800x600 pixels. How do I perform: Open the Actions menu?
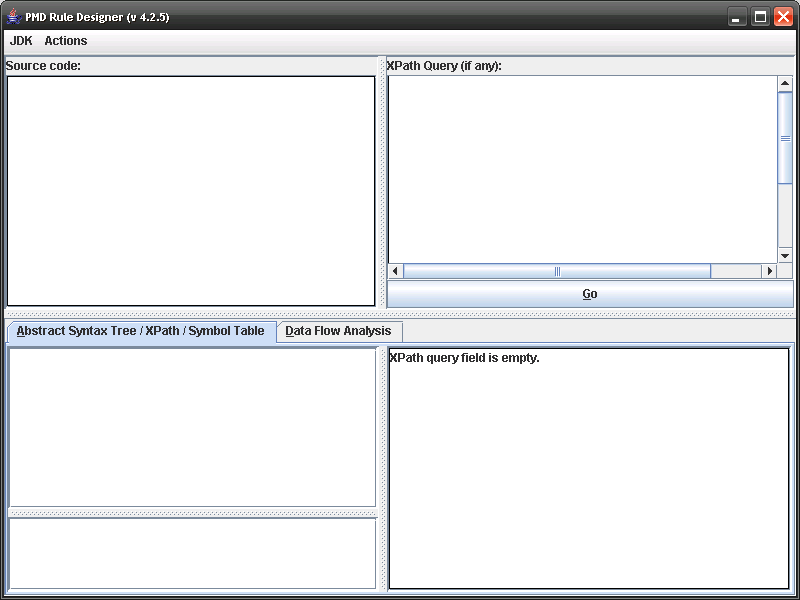(64, 41)
